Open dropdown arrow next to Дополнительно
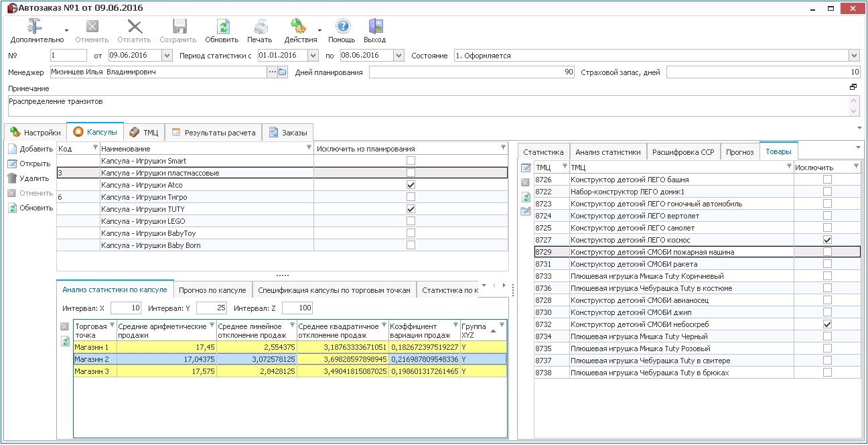868x445 pixels. pos(66,30)
